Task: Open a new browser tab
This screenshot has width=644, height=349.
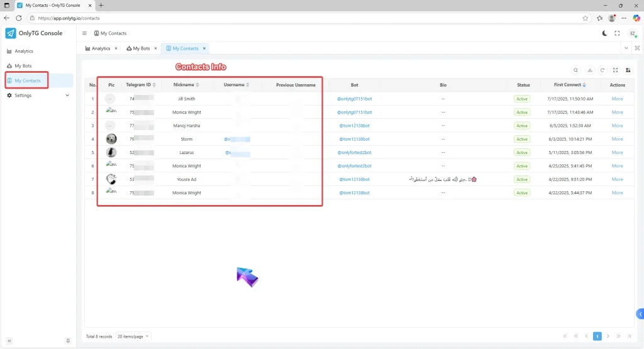Action: [101, 5]
